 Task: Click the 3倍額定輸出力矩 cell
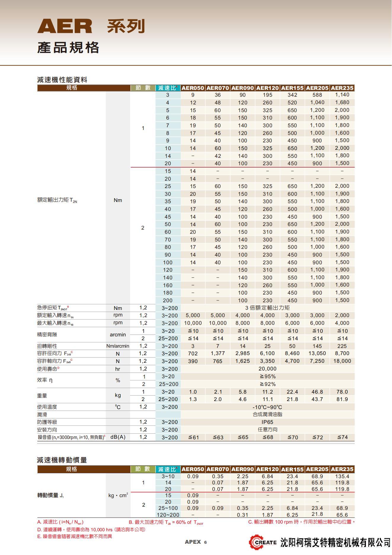pyautogui.click(x=267, y=308)
